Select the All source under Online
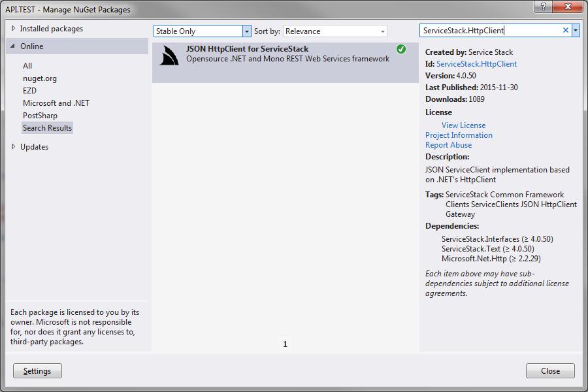Viewport: 588px width, 392px height. [x=27, y=65]
